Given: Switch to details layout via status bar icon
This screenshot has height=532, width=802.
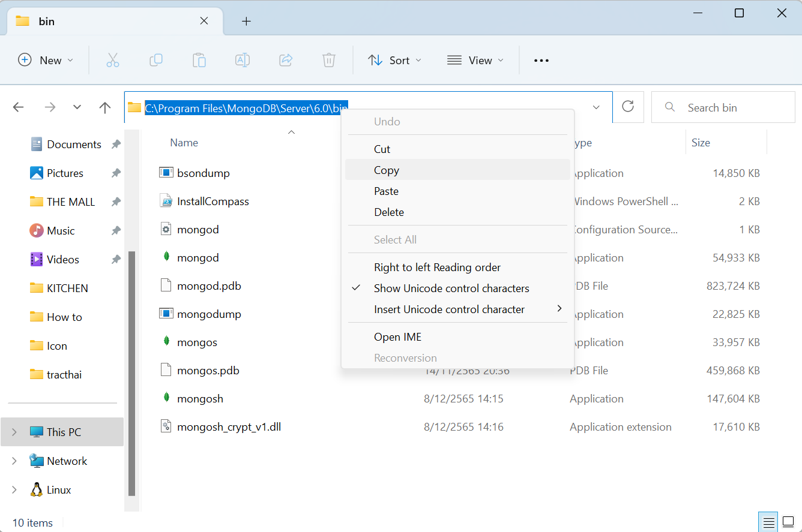Looking at the screenshot, I should (x=768, y=522).
